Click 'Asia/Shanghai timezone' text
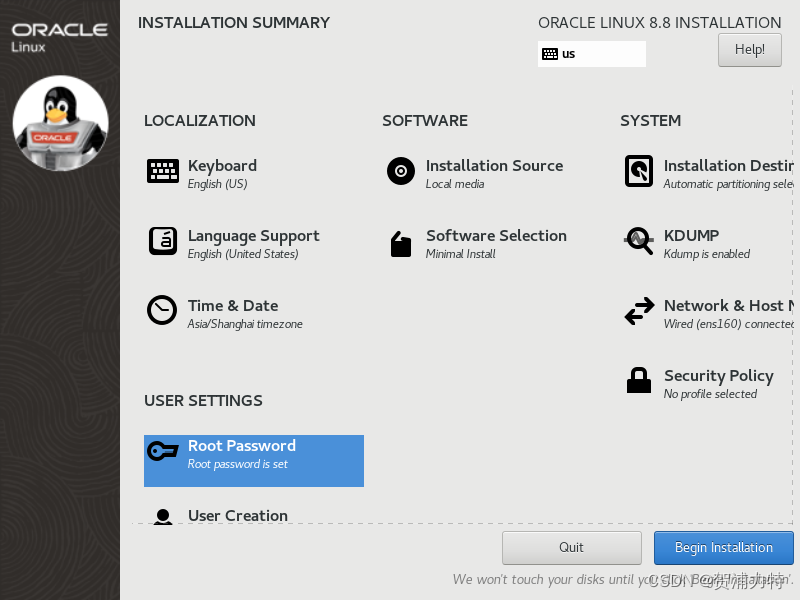Viewport: 800px width, 600px height. click(245, 324)
